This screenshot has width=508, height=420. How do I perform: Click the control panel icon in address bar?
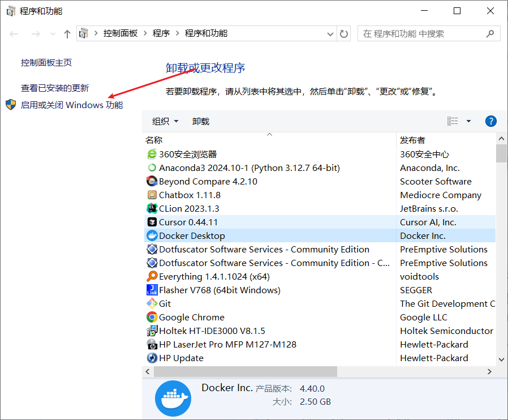84,33
